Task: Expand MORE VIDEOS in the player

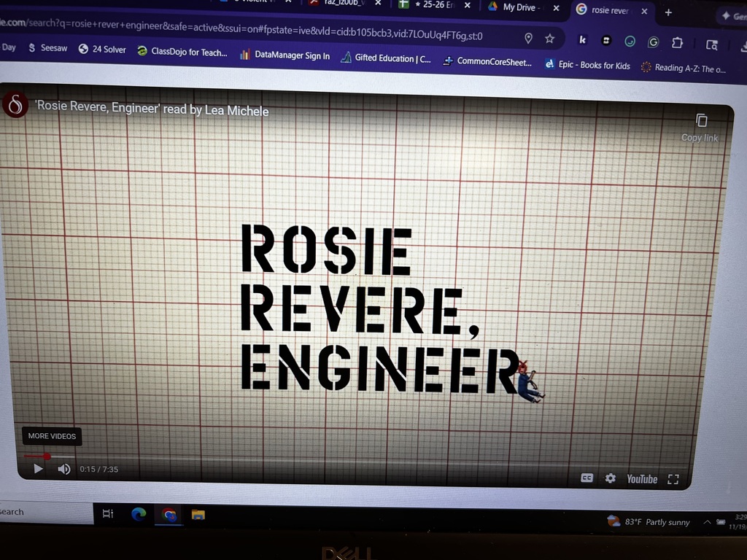Action: 52,436
